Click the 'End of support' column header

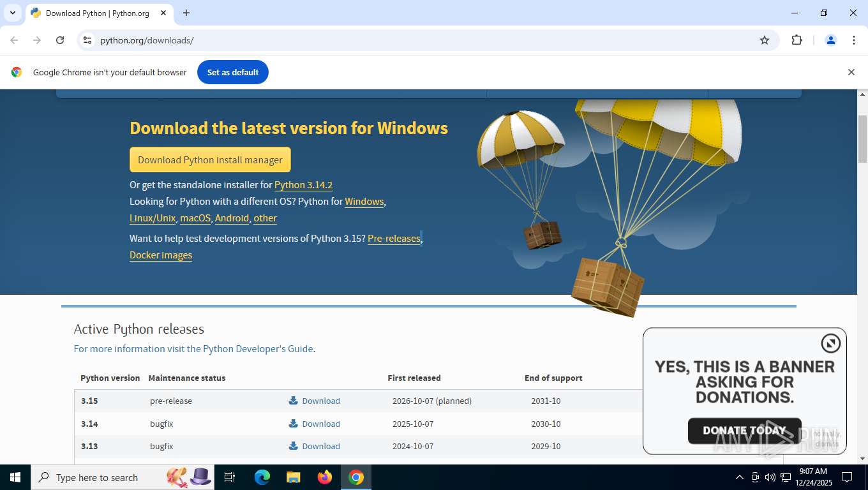click(x=553, y=378)
